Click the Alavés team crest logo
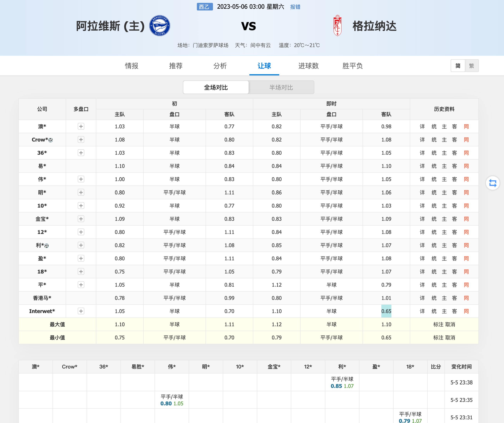Image resolution: width=504 pixels, height=423 pixels. pos(160,26)
